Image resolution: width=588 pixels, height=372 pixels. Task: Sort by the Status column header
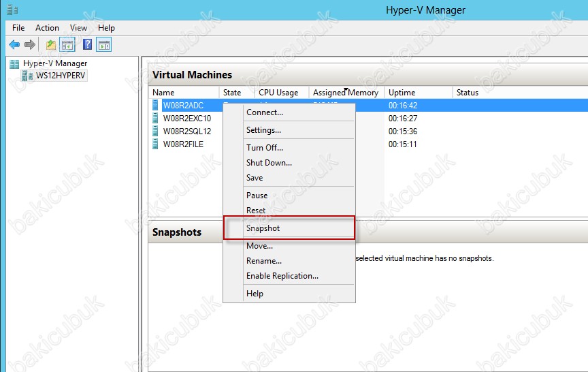tap(520, 93)
